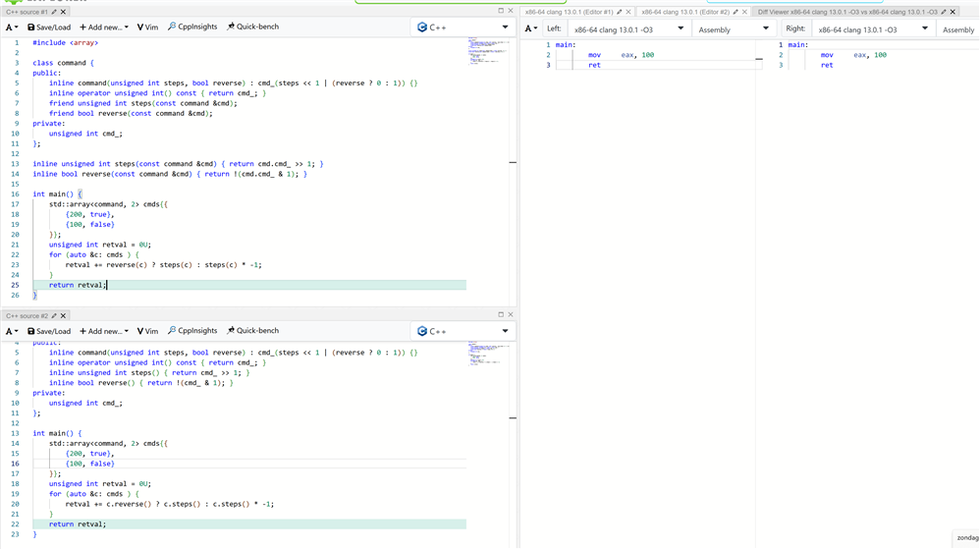Select the Diff Viewer tab
Image resolution: width=980 pixels, height=549 pixels.
[x=846, y=12]
